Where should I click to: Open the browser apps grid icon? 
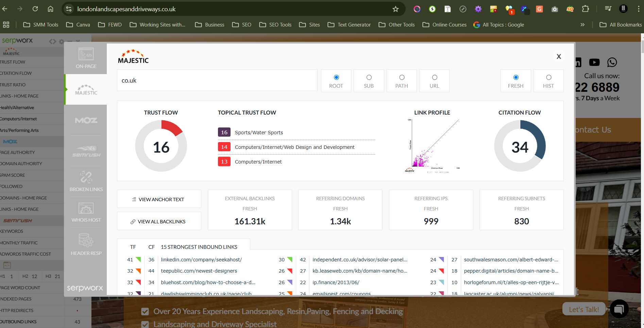(6, 24)
